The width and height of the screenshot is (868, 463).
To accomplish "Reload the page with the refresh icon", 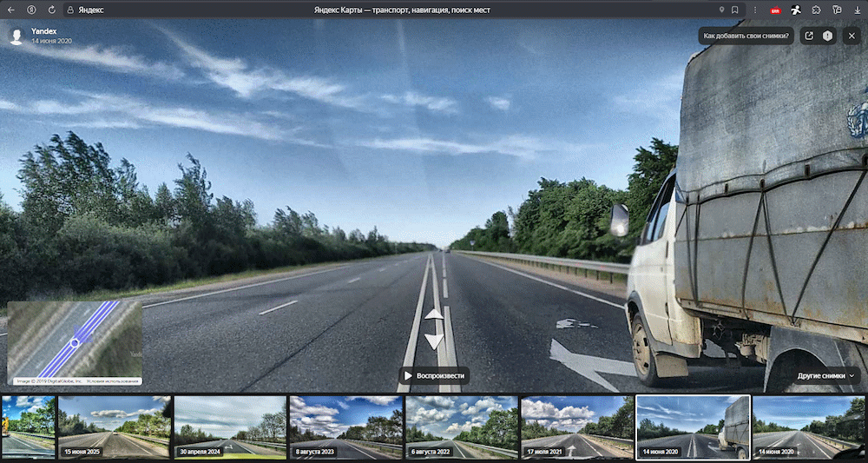I will click(x=52, y=10).
